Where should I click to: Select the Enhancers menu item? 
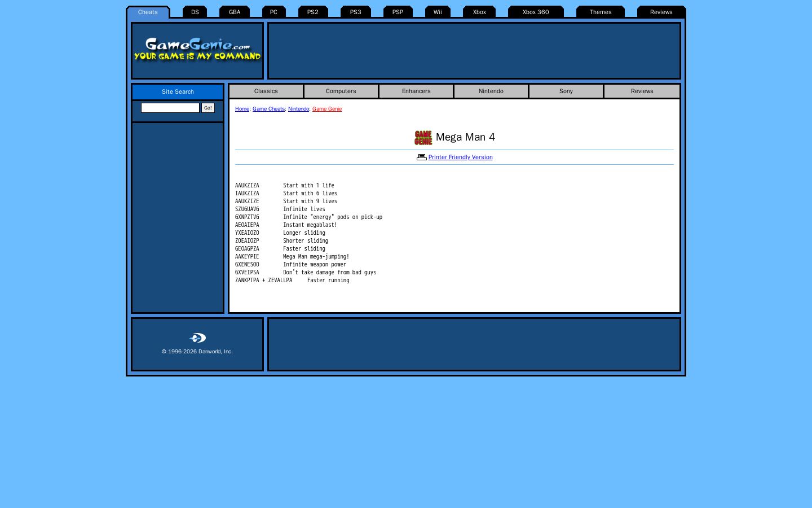coord(416,91)
